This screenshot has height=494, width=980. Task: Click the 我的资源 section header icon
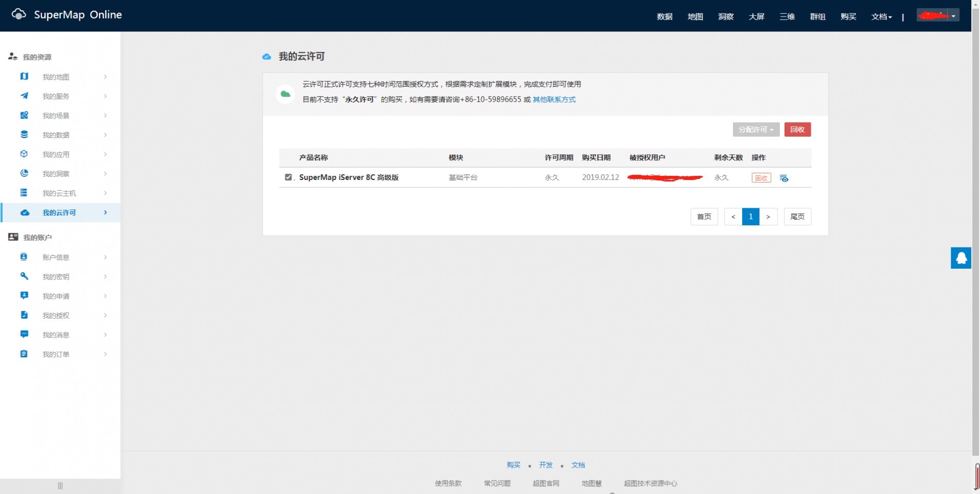13,57
